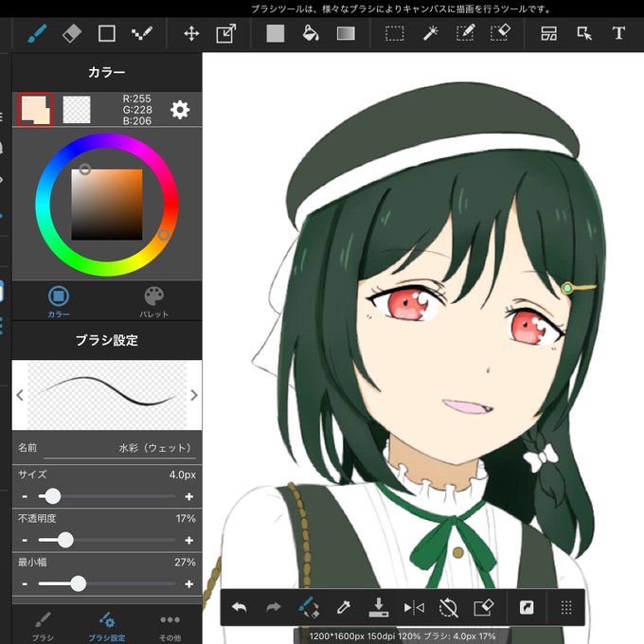Image resolution: width=644 pixels, height=644 pixels.
Task: Open the ブラシ bottom tab
Action: pyautogui.click(x=43, y=627)
